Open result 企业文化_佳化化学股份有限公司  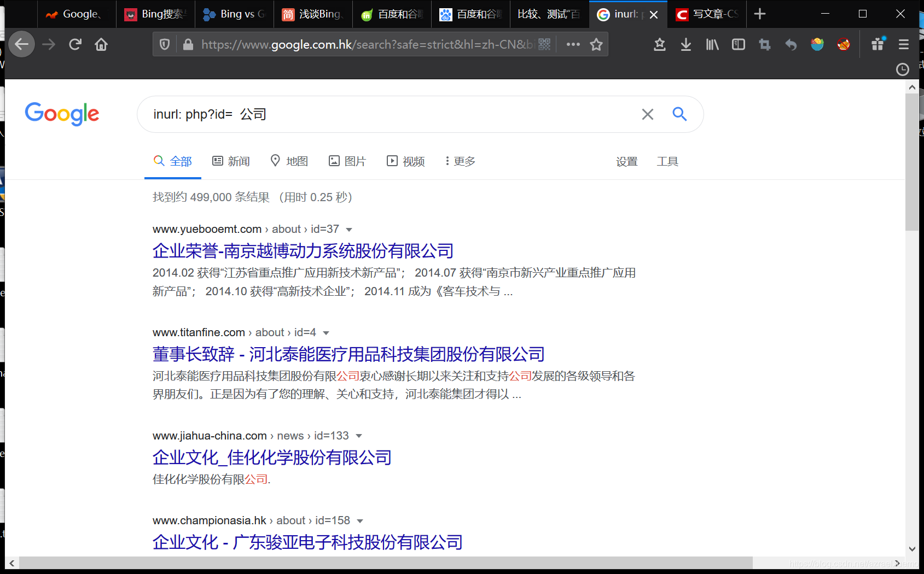point(272,458)
